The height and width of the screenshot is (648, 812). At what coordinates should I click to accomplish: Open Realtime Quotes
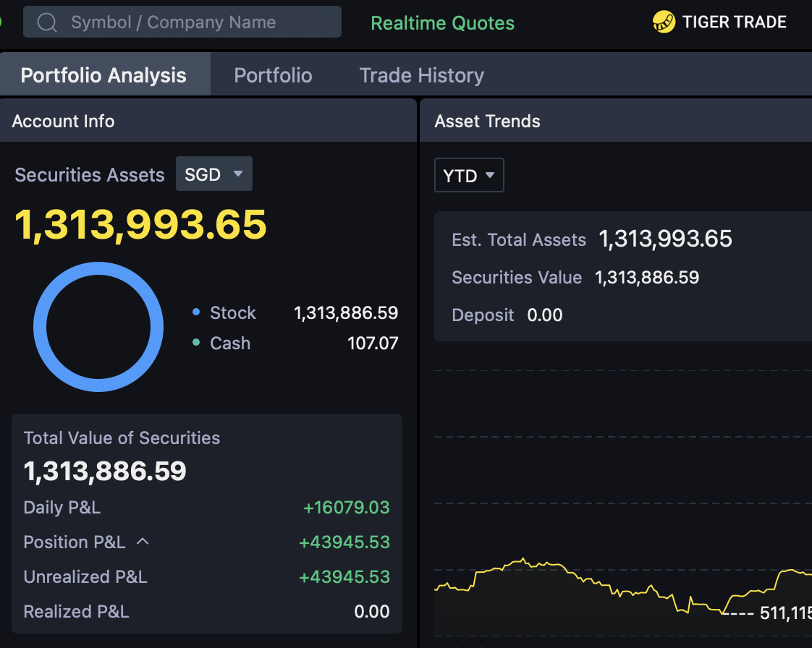click(x=442, y=22)
